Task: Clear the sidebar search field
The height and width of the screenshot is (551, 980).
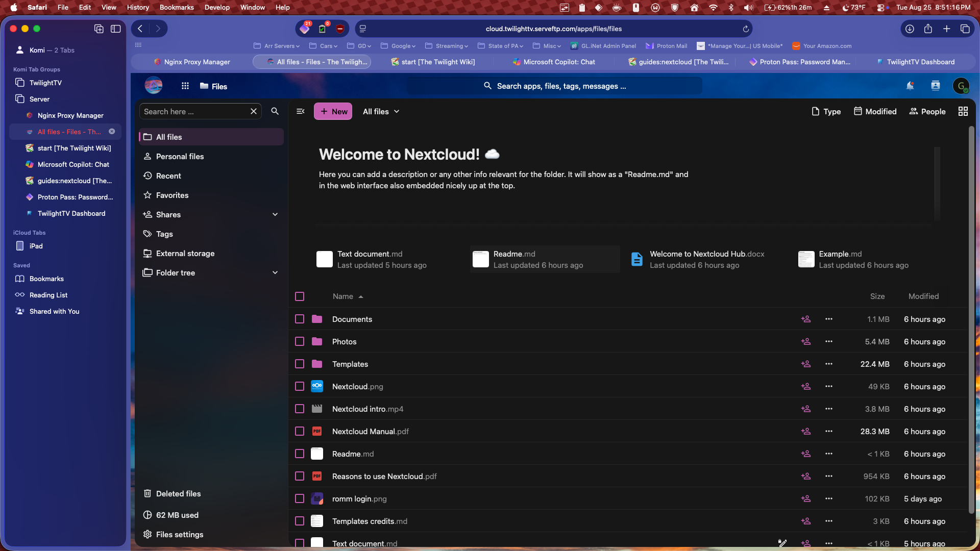Action: tap(254, 111)
